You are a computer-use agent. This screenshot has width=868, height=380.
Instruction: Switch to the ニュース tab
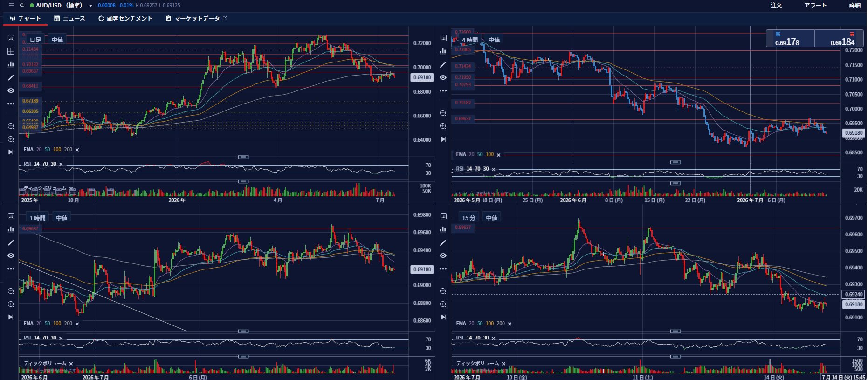click(x=69, y=19)
